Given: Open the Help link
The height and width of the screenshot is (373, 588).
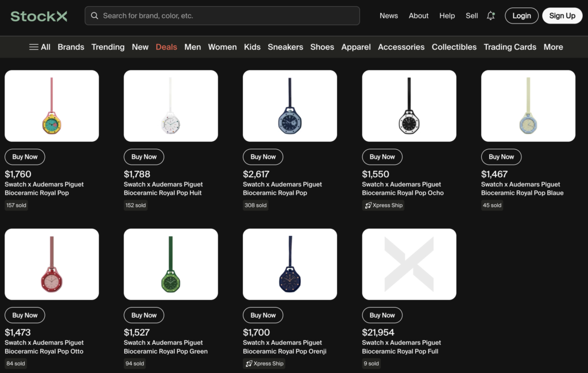Looking at the screenshot, I should [x=447, y=15].
